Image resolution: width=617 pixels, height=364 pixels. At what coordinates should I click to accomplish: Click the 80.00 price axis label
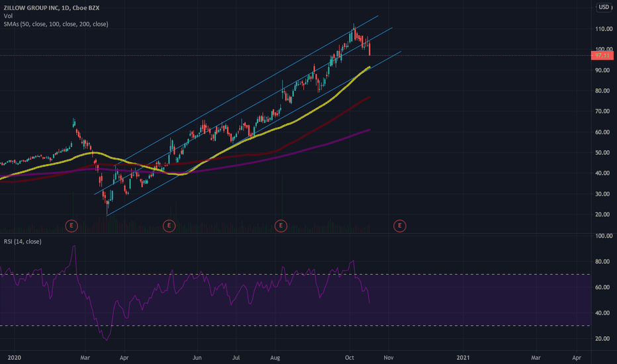coord(604,91)
